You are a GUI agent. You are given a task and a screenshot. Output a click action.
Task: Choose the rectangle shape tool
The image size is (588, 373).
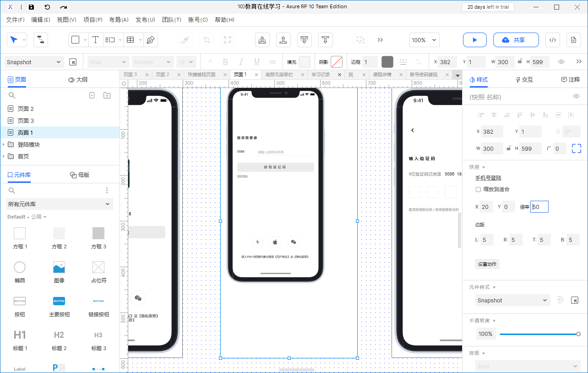76,40
